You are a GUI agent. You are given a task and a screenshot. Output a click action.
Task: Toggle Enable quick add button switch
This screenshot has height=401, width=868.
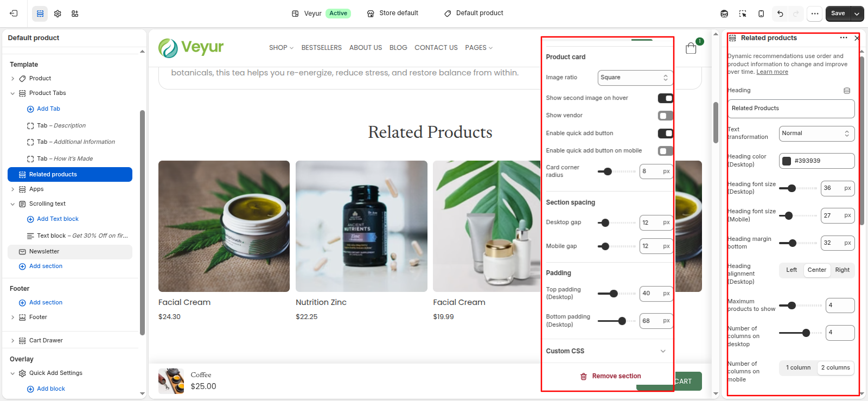pyautogui.click(x=665, y=133)
